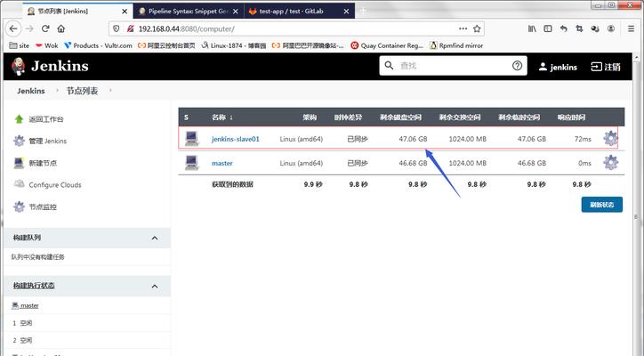Open search help question mark icon
This screenshot has width=644, height=356.
517,65
